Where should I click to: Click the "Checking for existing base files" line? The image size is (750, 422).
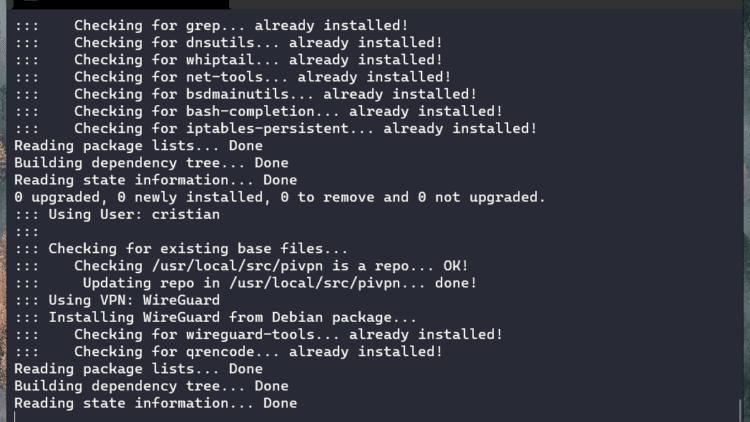198,248
